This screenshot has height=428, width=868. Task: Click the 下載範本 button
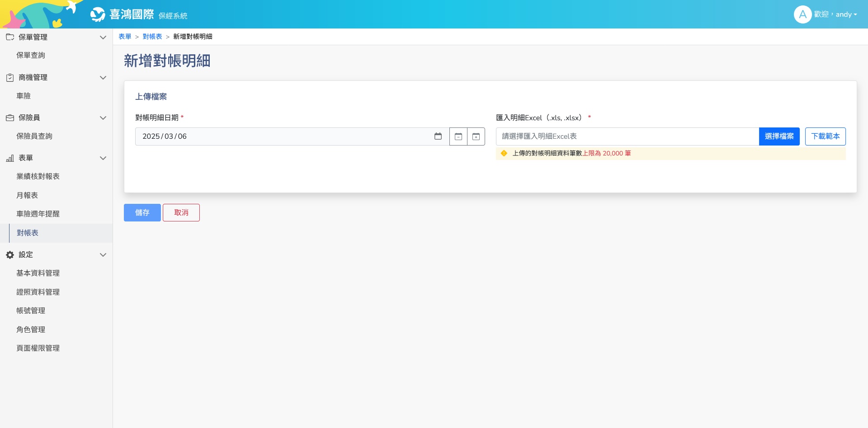pyautogui.click(x=825, y=136)
